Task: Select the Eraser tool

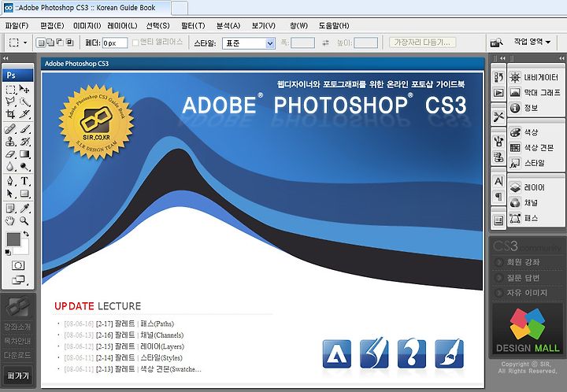Action: click(11, 154)
